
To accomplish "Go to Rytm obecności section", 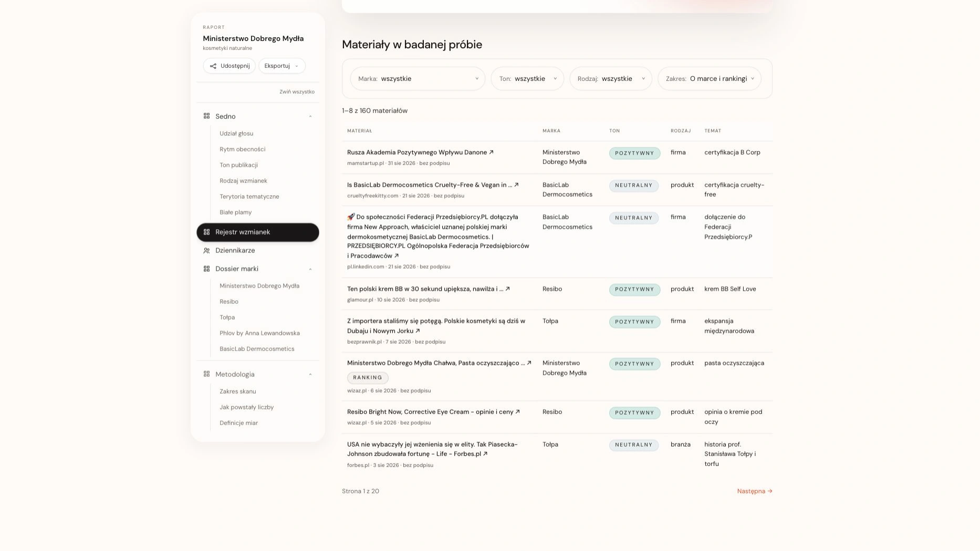I will tap(243, 150).
